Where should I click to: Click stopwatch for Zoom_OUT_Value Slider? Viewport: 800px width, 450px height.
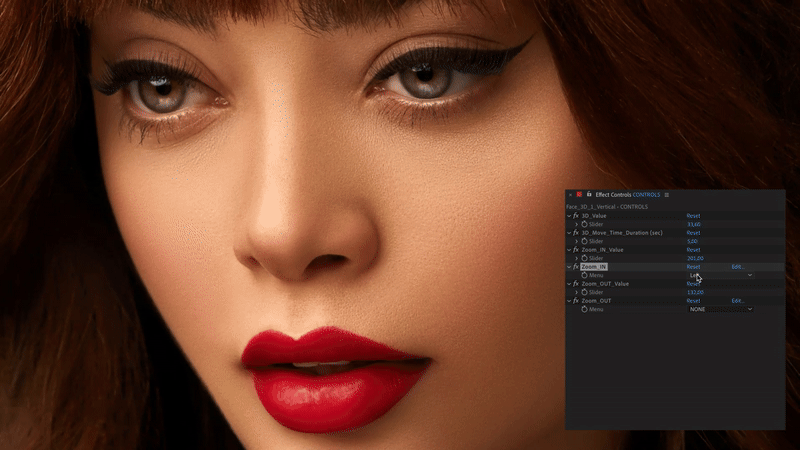tap(584, 292)
